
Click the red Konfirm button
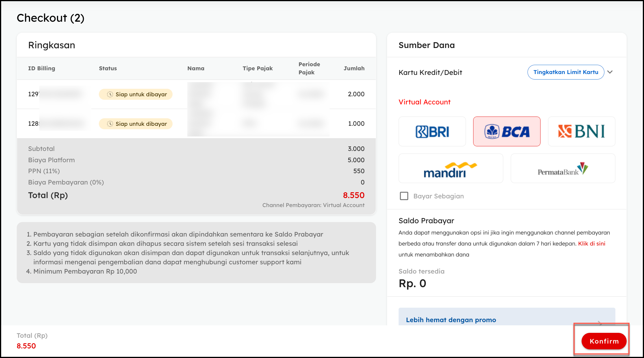pyautogui.click(x=604, y=341)
